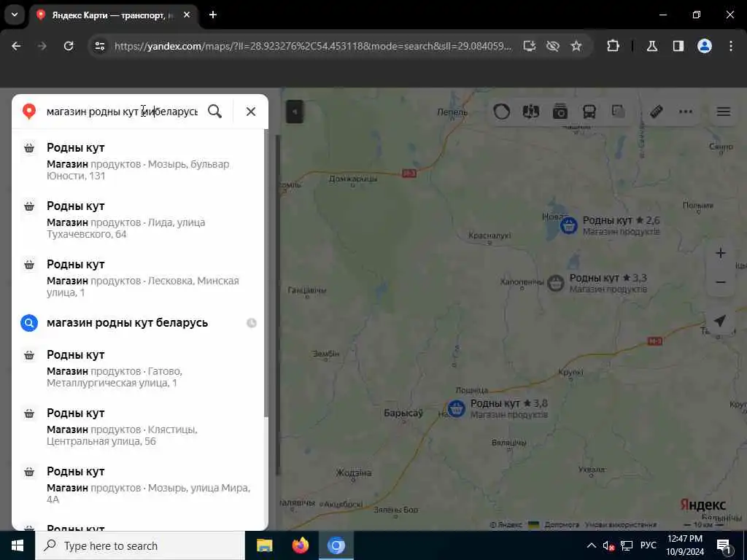This screenshot has height=560, width=747.
Task: Select suggestion Родны кут Клястицы, Центральная улица
Action: click(140, 427)
